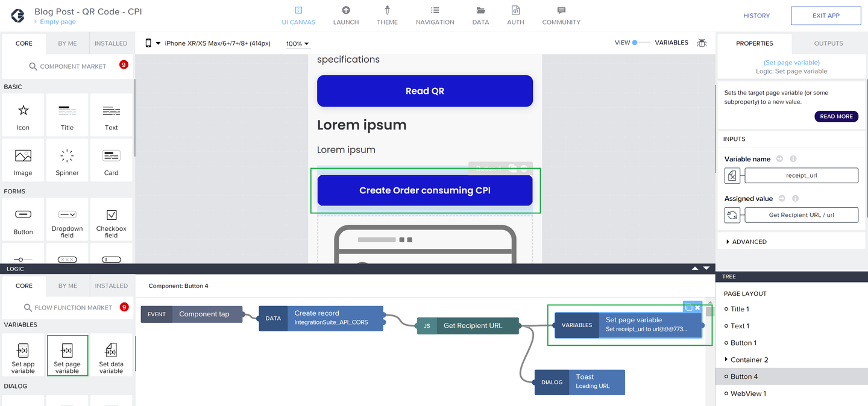Click the debugger bug icon
The width and height of the screenshot is (868, 406).
pyautogui.click(x=702, y=43)
